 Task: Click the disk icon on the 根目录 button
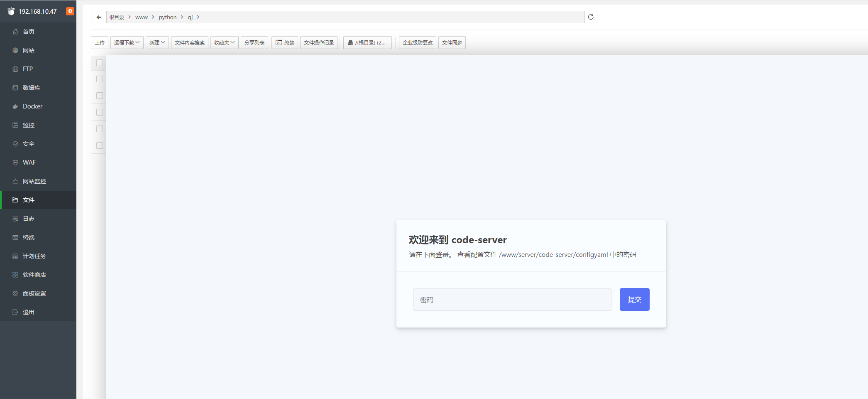[x=350, y=43]
